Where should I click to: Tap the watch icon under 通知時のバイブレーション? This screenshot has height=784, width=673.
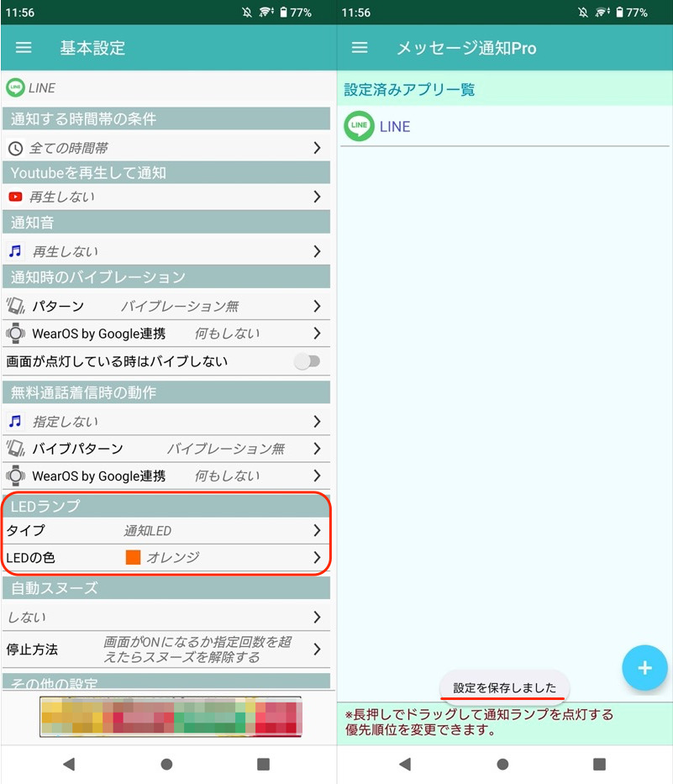15,334
